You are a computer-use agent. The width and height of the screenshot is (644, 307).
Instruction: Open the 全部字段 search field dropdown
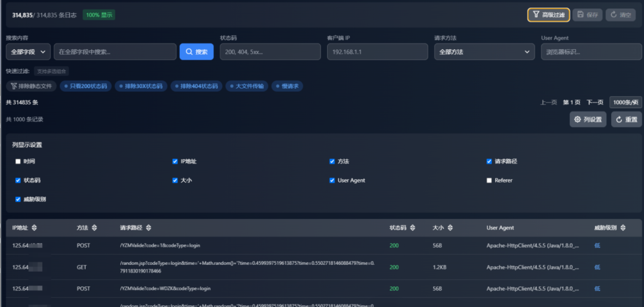28,52
